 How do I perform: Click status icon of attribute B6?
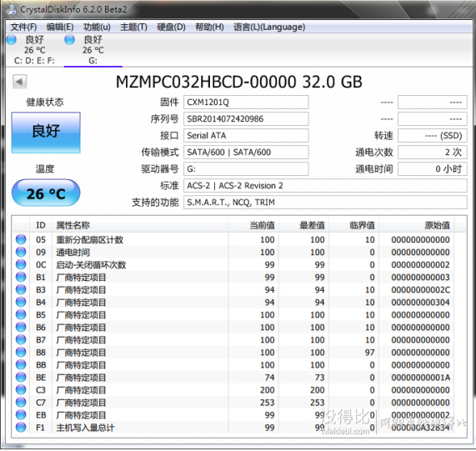click(21, 327)
